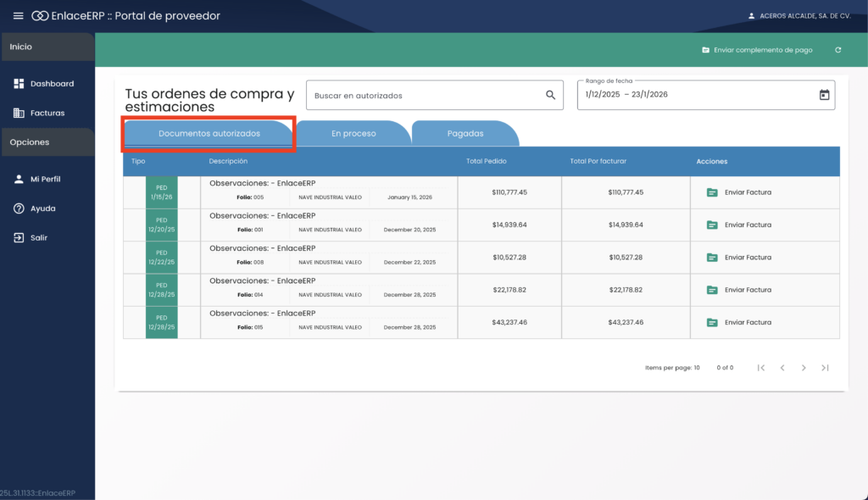Click invoice icon for Folio 014 row
Screen dimensions: 868x500
(x=712, y=290)
